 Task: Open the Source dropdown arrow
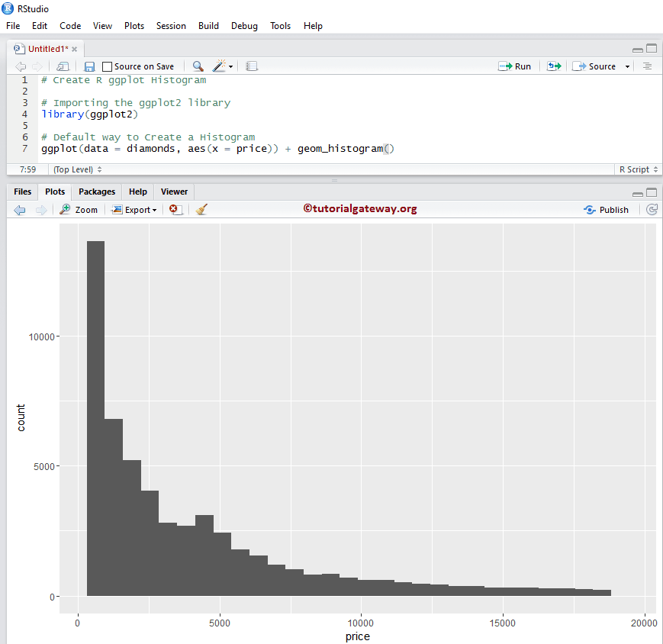click(627, 66)
